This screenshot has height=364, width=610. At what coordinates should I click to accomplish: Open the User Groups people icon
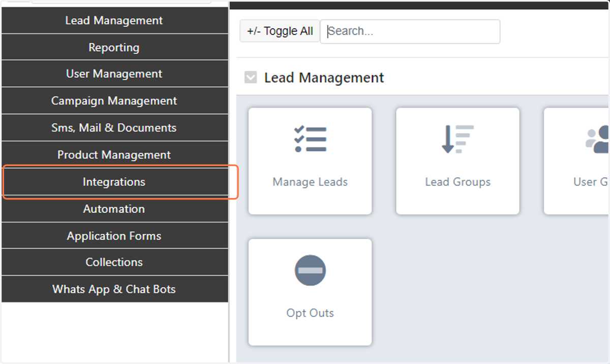point(598,139)
